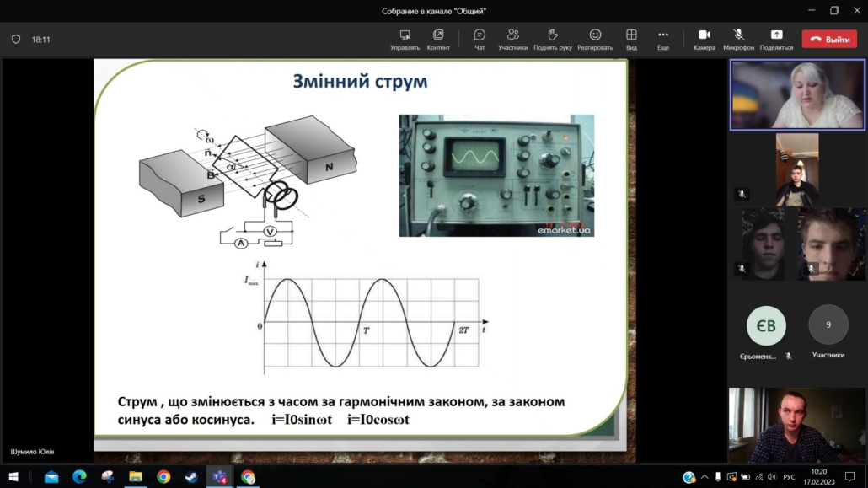Open the 9 Участники overflow tile

[828, 326]
